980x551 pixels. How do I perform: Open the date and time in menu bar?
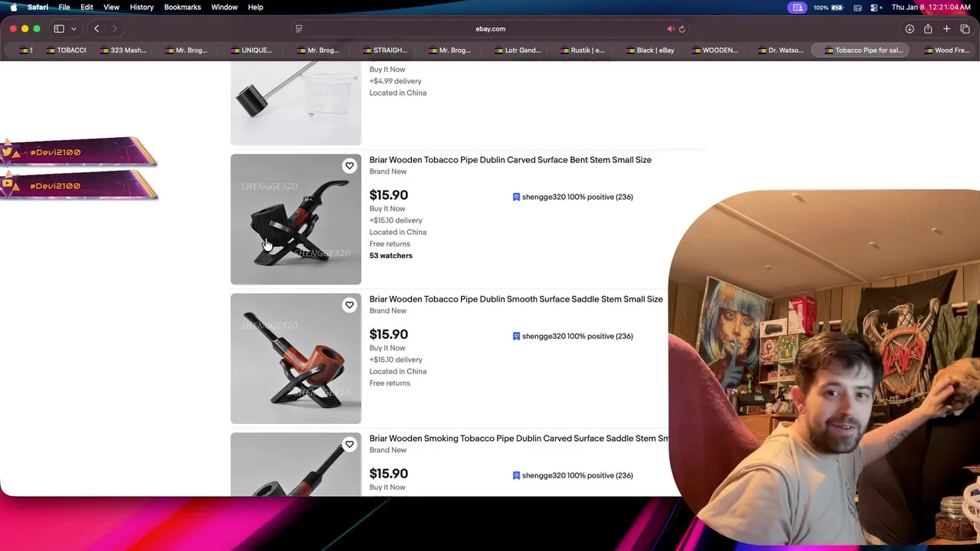(931, 7)
